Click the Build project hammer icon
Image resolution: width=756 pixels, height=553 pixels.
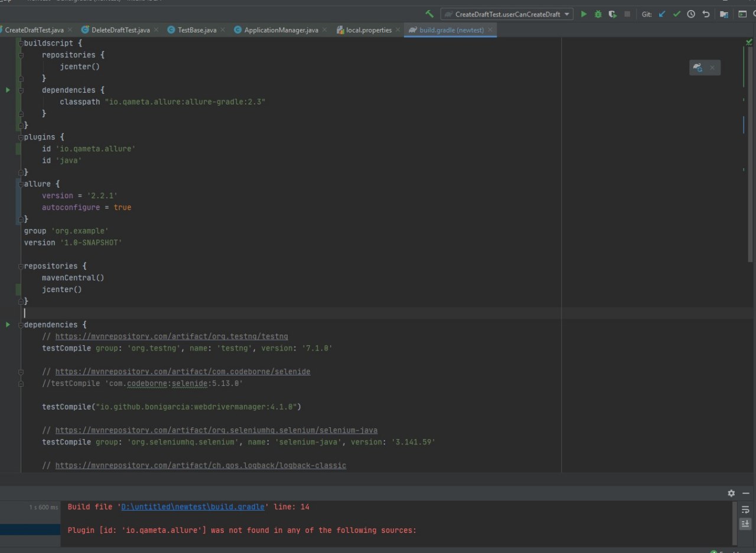(x=429, y=14)
